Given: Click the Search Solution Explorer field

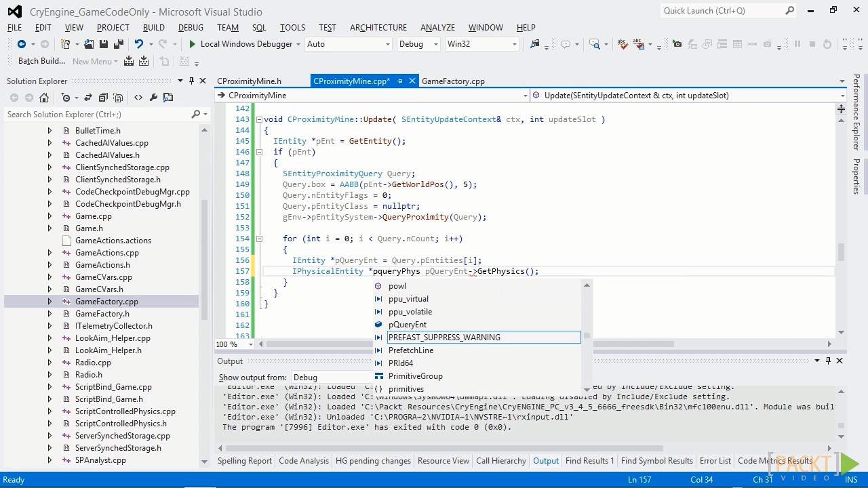Looking at the screenshot, I should tap(97, 115).
